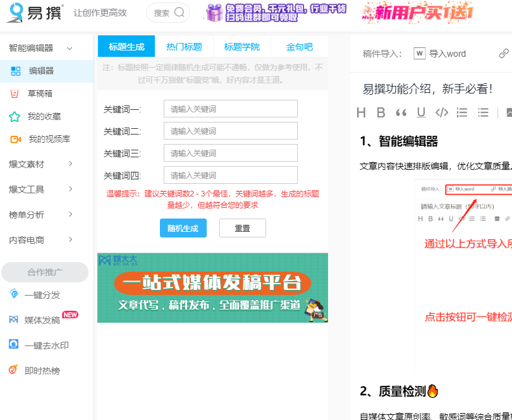Open 媒体发稿 link
Image resolution: width=512 pixels, height=420 pixels.
pyautogui.click(x=42, y=320)
